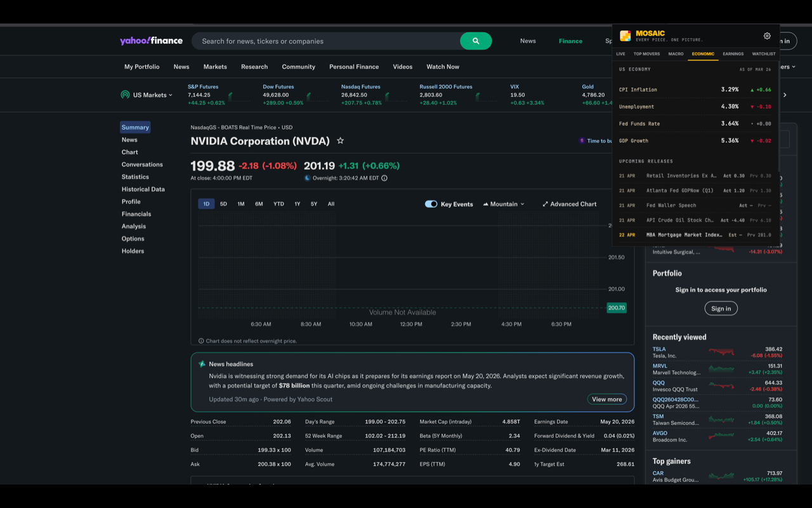The width and height of the screenshot is (812, 508).
Task: Click the News headlines sparkle icon
Action: point(202,364)
